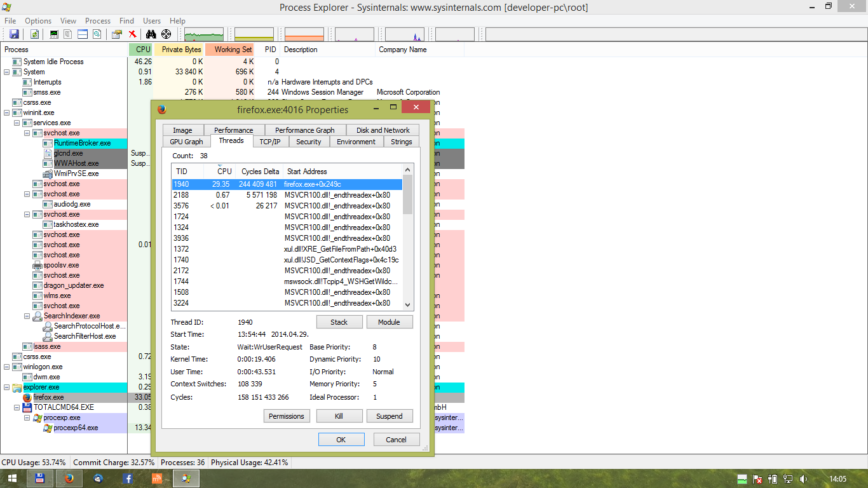Switch to the Environment tab
The image size is (868, 488).
pos(356,142)
